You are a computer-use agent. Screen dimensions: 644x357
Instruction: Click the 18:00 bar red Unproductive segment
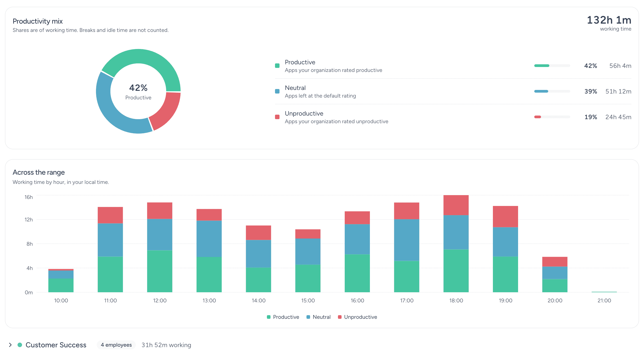[456, 205]
